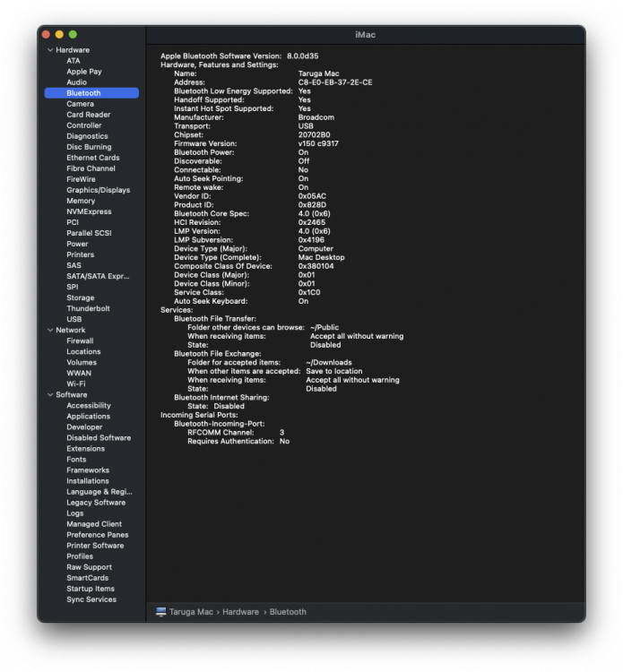The image size is (623, 672).
Task: Collapse the Hardware section chevron
Action: tap(50, 49)
